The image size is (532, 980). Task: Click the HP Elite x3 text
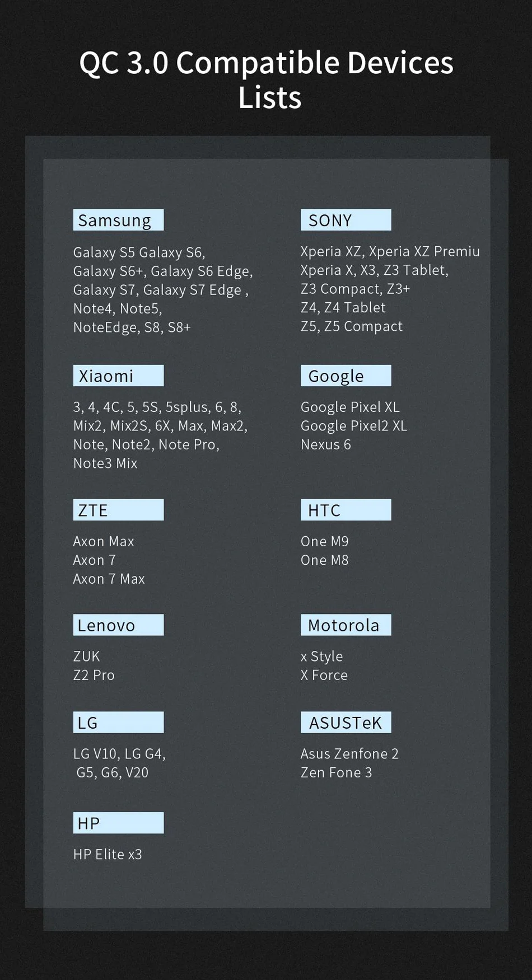[108, 854]
